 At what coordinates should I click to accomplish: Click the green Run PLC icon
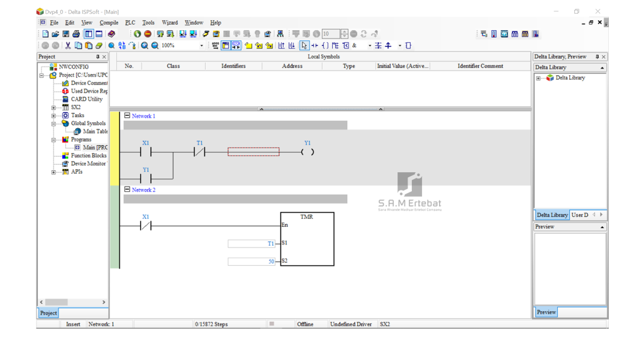coord(137,34)
